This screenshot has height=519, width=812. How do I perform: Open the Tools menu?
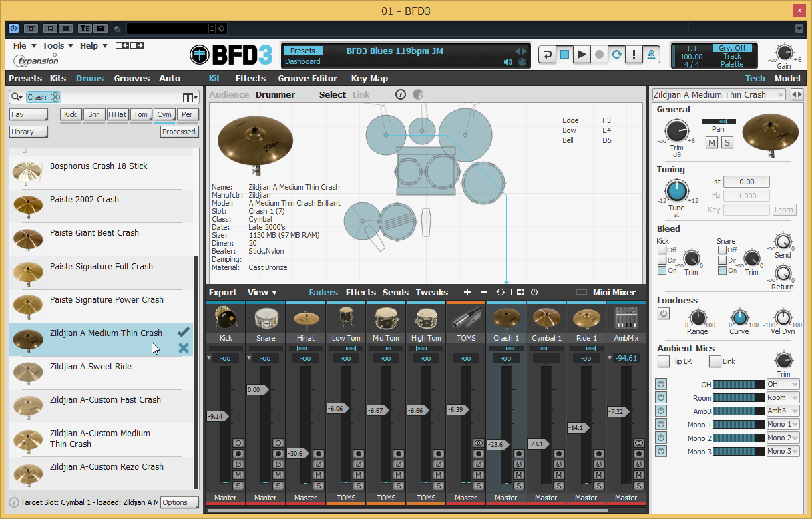(57, 46)
